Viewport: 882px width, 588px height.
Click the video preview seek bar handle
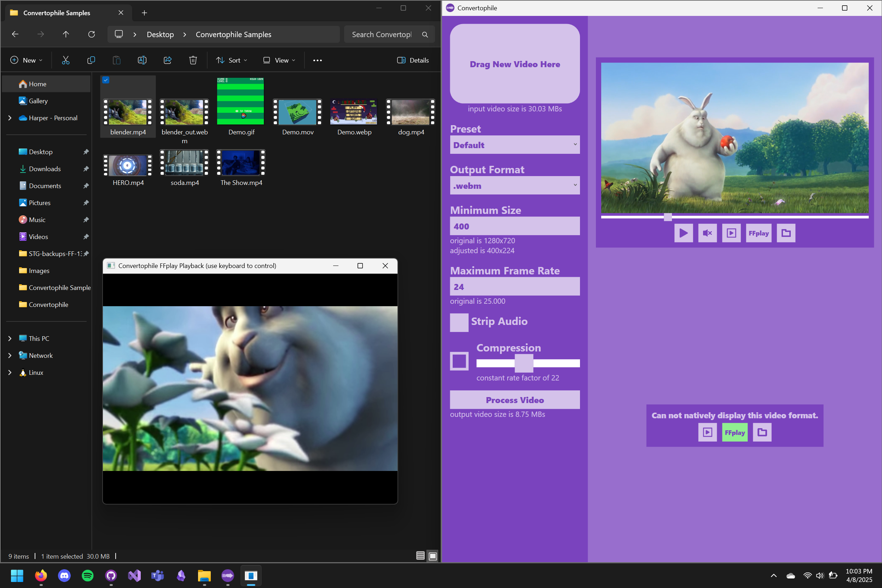click(x=668, y=217)
